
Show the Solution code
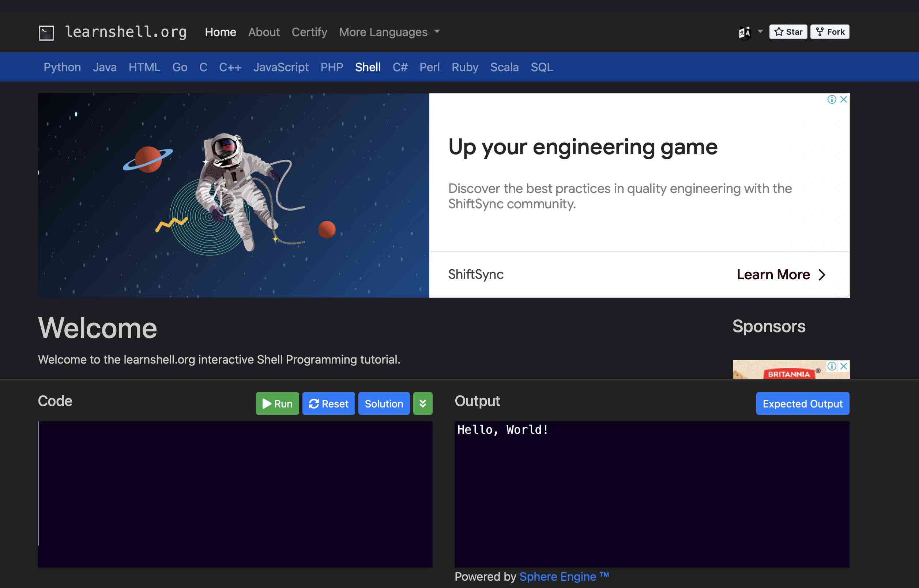point(384,403)
